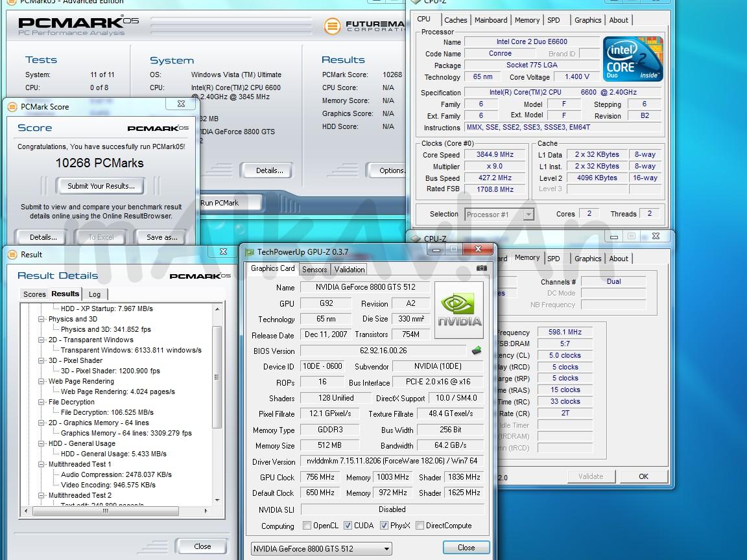Click the GPU Name field in GPU-Z
The image size is (747, 560).
365,287
